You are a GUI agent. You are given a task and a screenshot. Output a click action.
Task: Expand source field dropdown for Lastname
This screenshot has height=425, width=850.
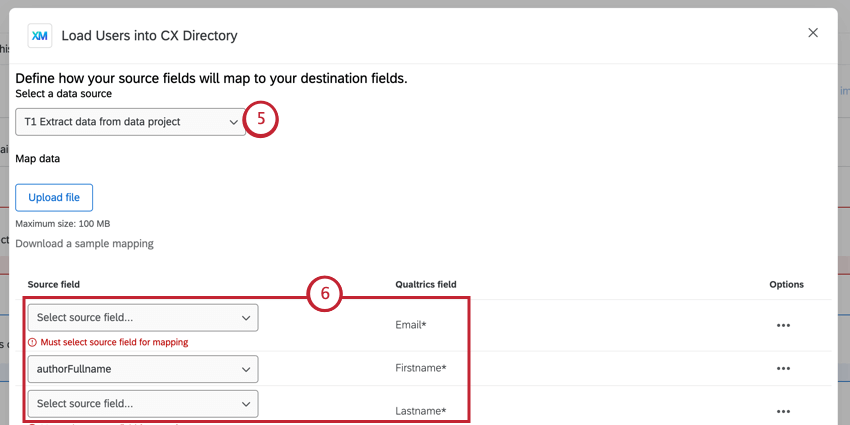click(142, 403)
